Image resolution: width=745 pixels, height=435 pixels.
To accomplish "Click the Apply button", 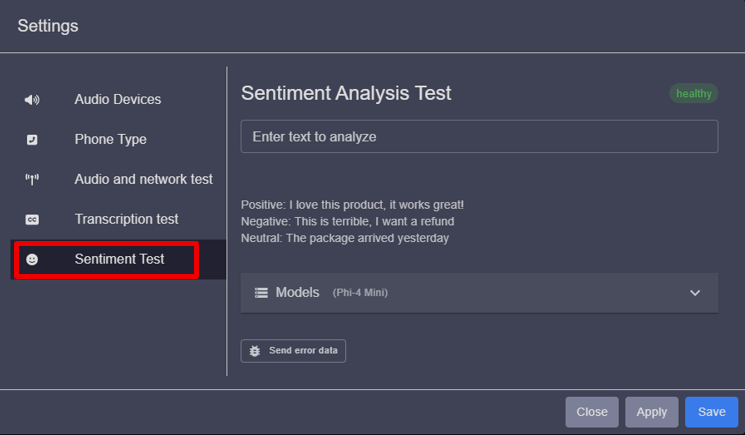I will (x=651, y=412).
